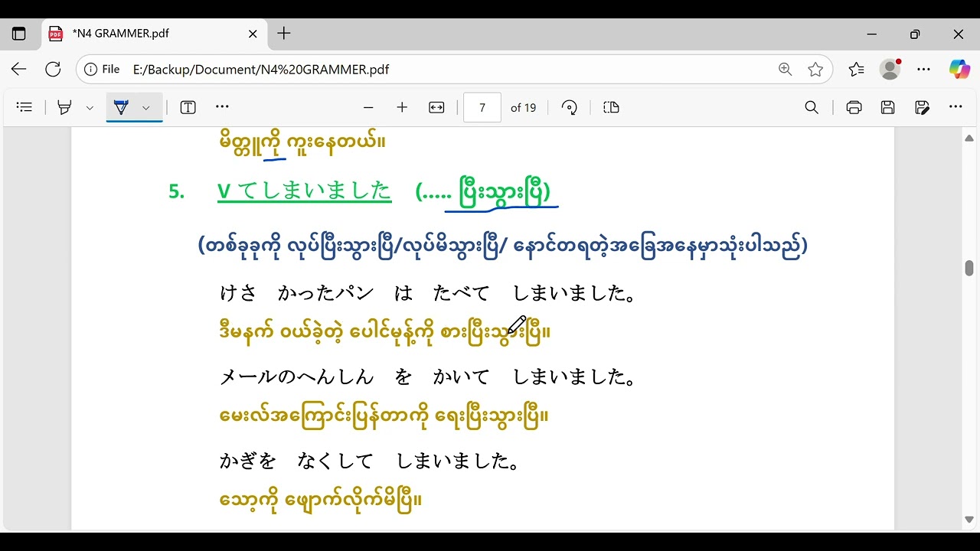Open a new browser tab
The width and height of the screenshot is (980, 551).
coord(284,33)
